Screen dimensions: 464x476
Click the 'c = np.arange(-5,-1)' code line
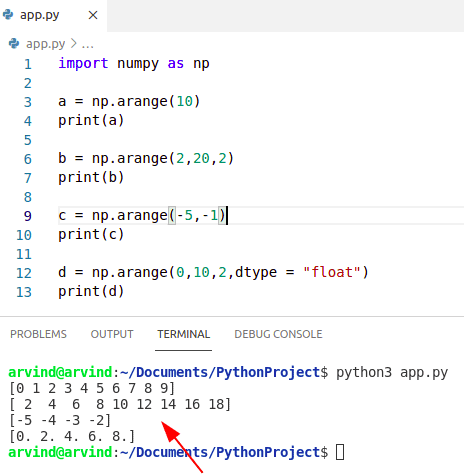[142, 216]
